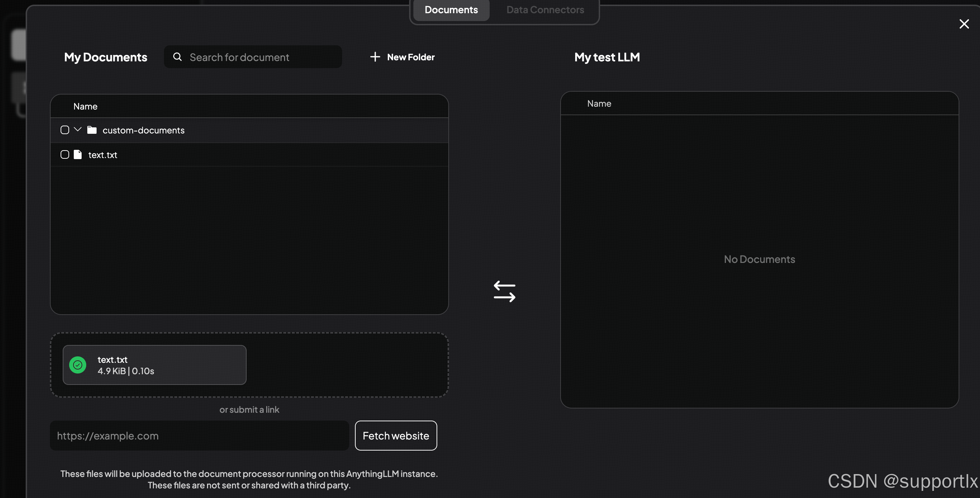Click the file upload drop zone area
Image resolution: width=980 pixels, height=498 pixels.
(346, 365)
